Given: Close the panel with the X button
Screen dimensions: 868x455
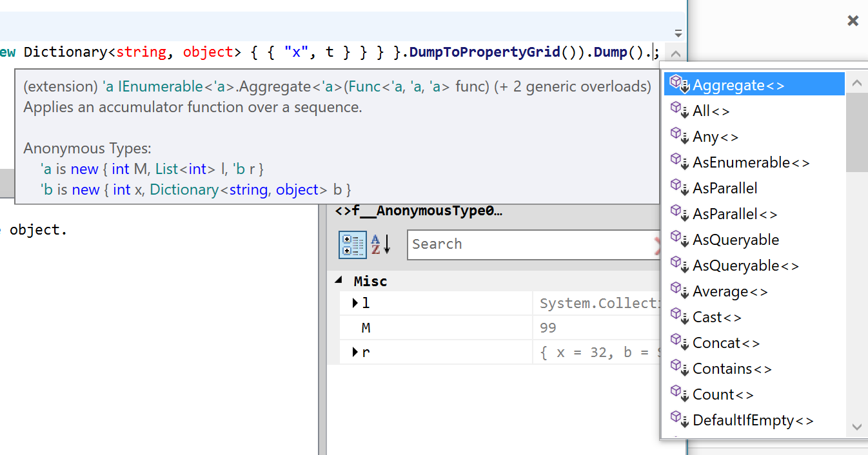Looking at the screenshot, I should (x=853, y=21).
